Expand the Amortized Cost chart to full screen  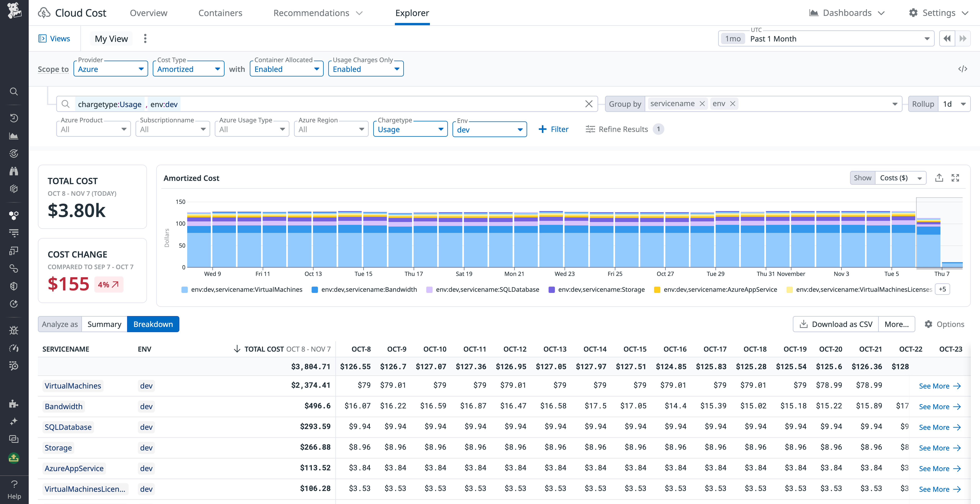click(955, 177)
